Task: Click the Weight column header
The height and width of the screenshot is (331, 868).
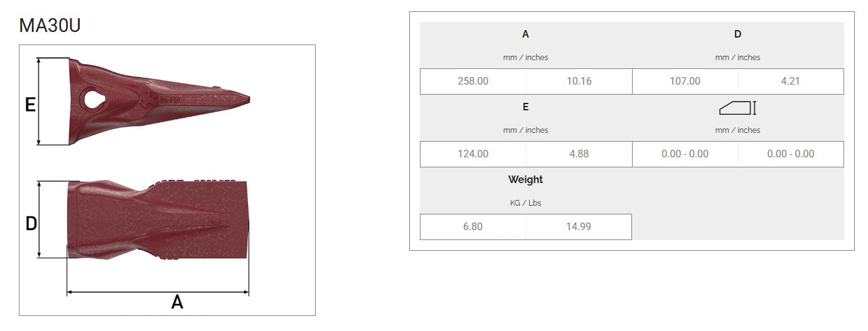Action: [x=525, y=180]
